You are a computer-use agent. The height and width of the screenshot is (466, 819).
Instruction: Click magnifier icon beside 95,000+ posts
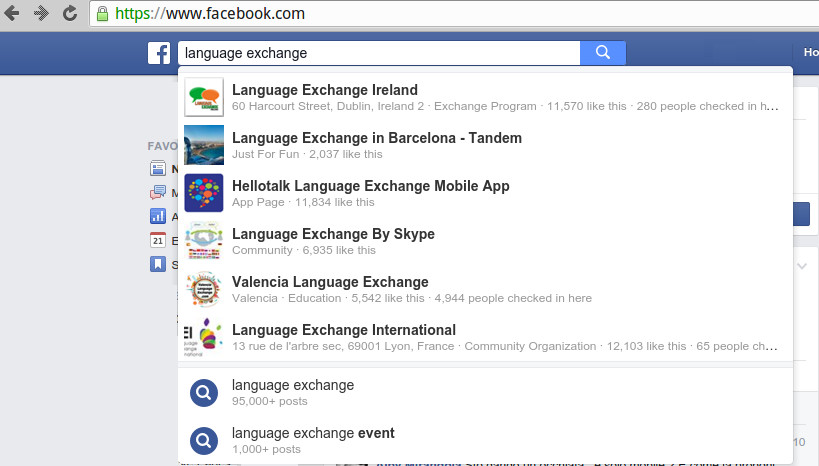click(204, 393)
